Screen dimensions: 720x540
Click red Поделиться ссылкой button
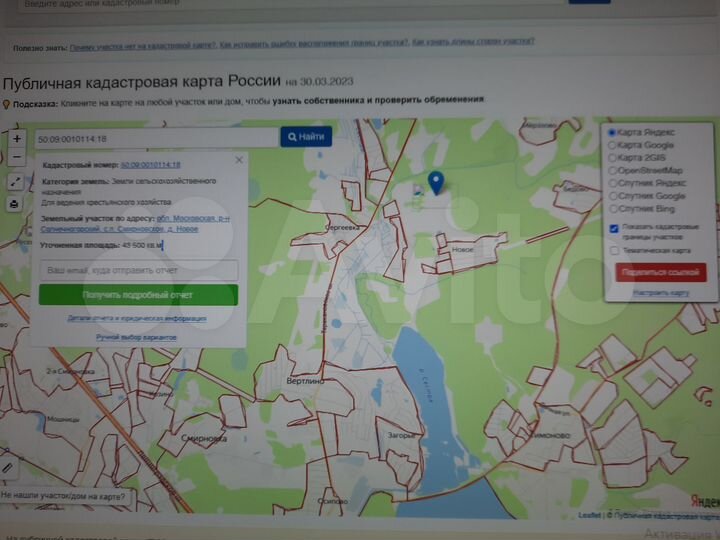click(x=661, y=272)
